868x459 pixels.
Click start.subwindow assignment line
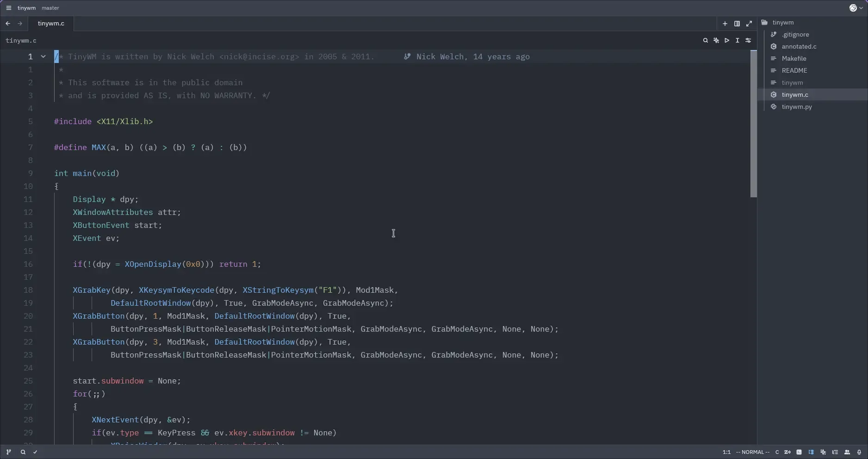[x=127, y=381]
